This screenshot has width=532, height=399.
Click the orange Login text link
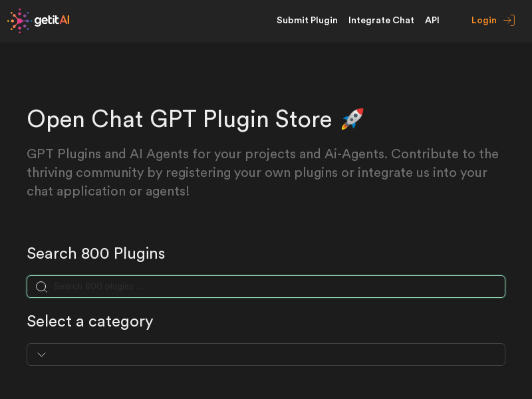(x=484, y=21)
